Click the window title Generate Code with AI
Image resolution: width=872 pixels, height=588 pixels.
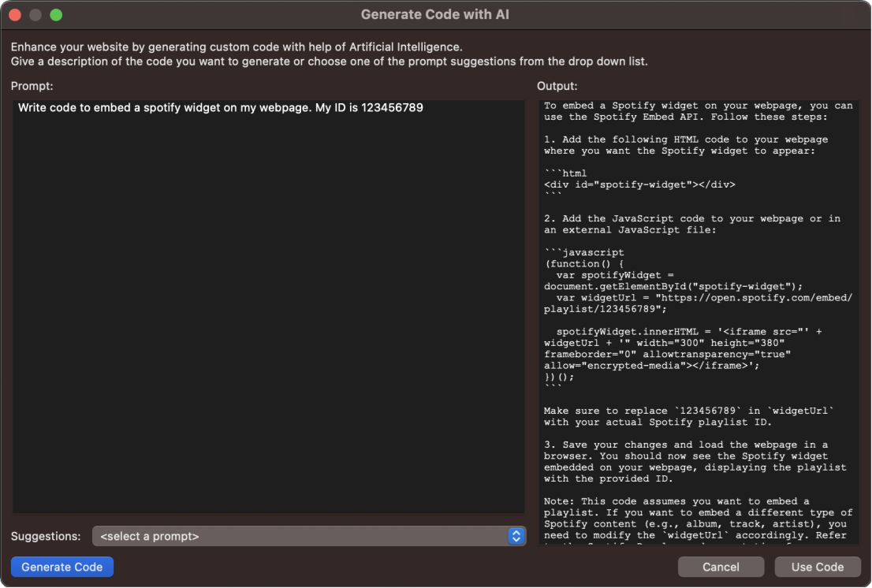point(436,15)
